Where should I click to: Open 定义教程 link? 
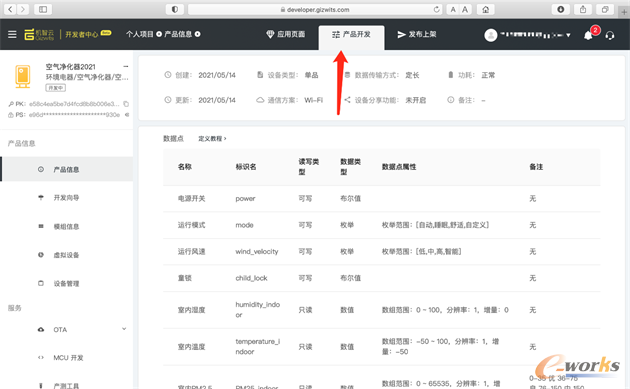[212, 139]
